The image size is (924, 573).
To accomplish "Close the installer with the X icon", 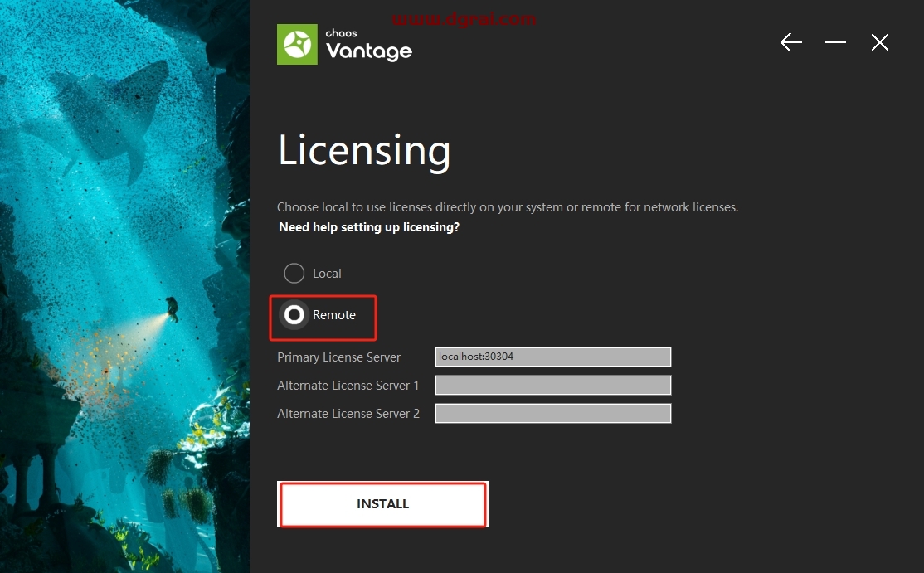I will pos(880,43).
